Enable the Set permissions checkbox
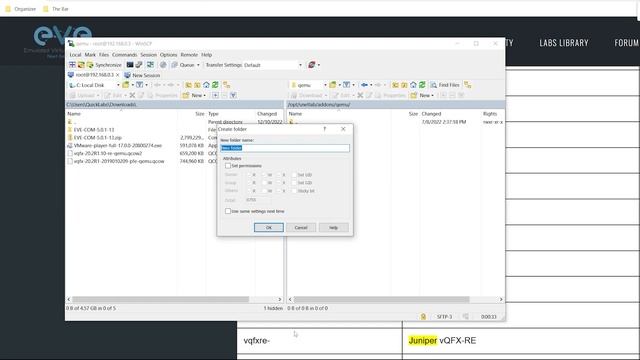 tap(228, 166)
